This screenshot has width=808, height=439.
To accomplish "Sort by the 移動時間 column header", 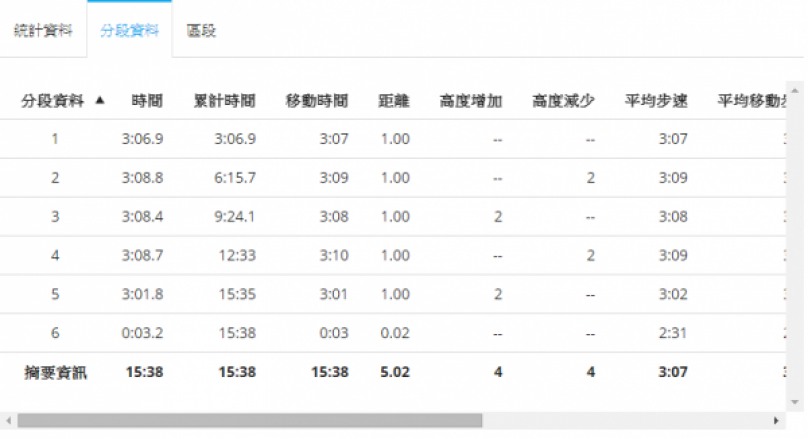I will point(317,100).
